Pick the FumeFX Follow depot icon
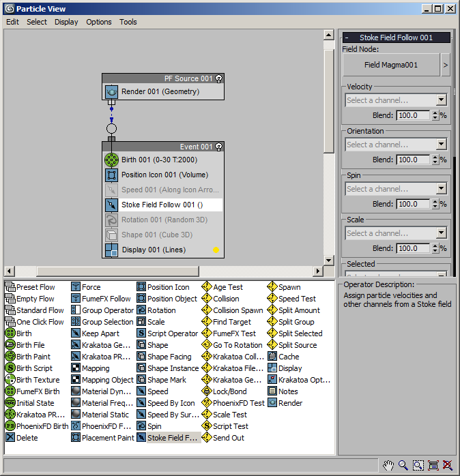Image resolution: width=460 pixels, height=476 pixels. click(76, 299)
